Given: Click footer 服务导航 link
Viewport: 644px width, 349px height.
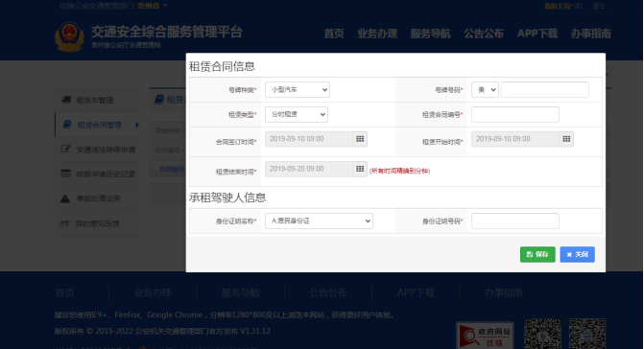Looking at the screenshot, I should (x=240, y=292).
